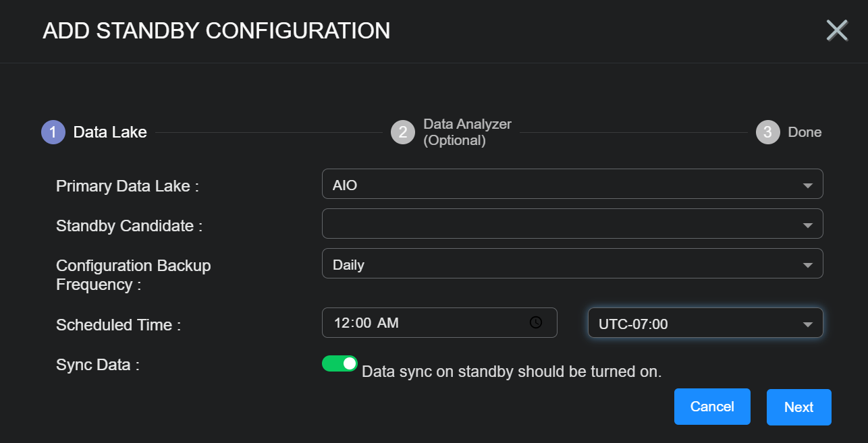The width and height of the screenshot is (868, 443).
Task: Select the Done step label
Action: coord(805,132)
